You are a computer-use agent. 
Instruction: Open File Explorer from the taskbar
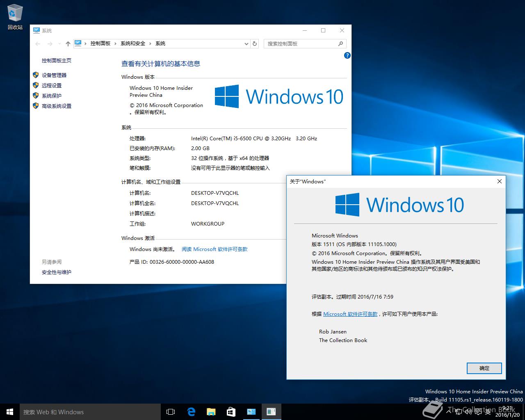[211, 412]
